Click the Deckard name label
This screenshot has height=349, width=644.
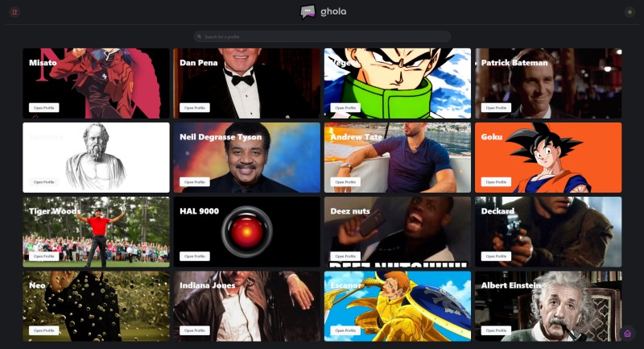point(497,211)
